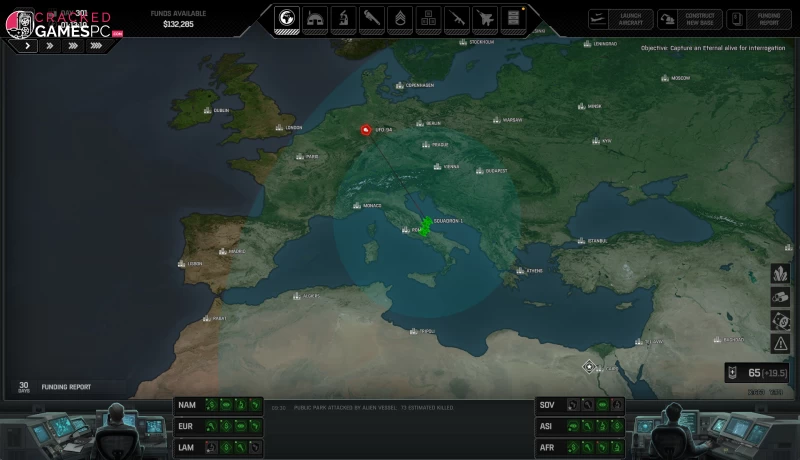The width and height of the screenshot is (800, 460).
Task: Select the green Squadron 1 aircraft
Action: (x=427, y=226)
